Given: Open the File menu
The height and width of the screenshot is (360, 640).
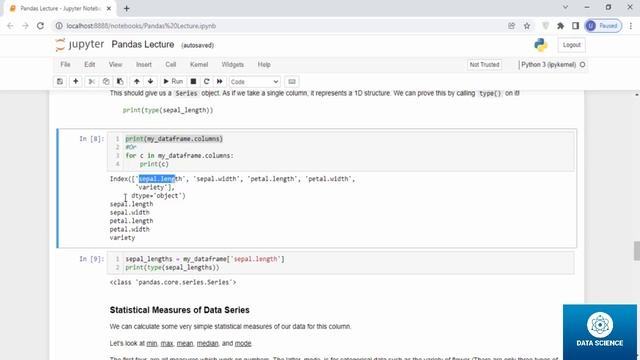Looking at the screenshot, I should tap(65, 64).
